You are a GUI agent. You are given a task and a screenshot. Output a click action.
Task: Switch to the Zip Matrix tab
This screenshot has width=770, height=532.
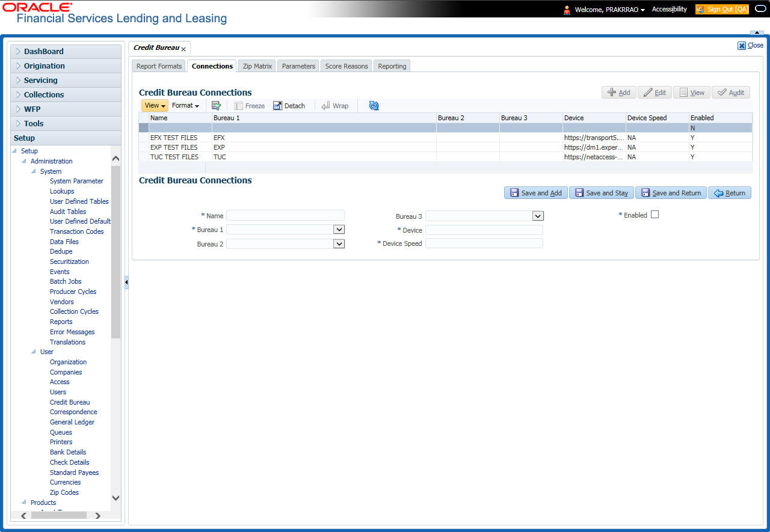pos(257,66)
